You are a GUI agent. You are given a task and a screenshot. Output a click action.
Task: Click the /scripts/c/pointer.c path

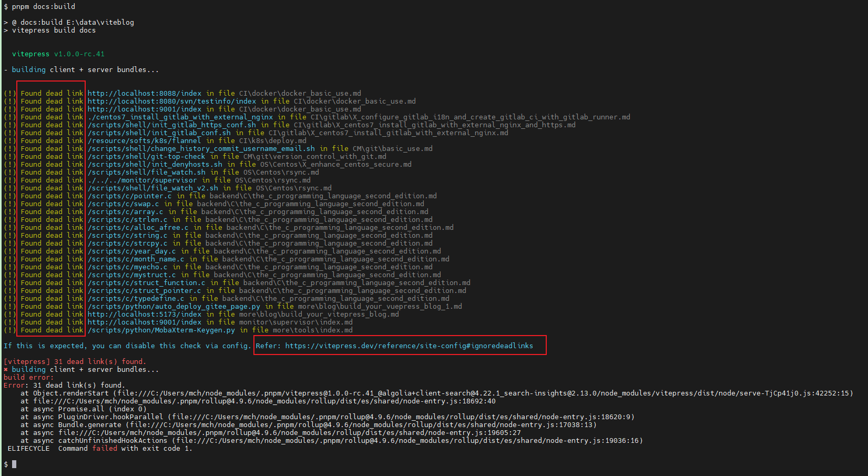129,196
